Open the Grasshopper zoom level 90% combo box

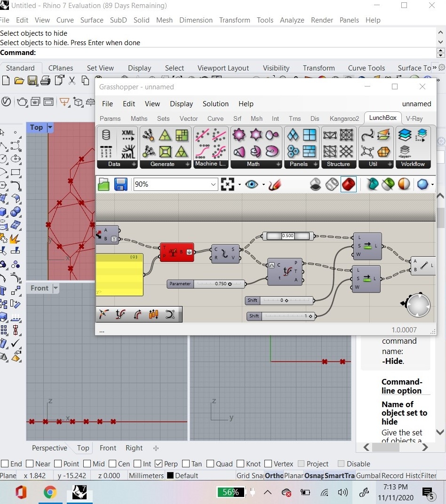175,184
